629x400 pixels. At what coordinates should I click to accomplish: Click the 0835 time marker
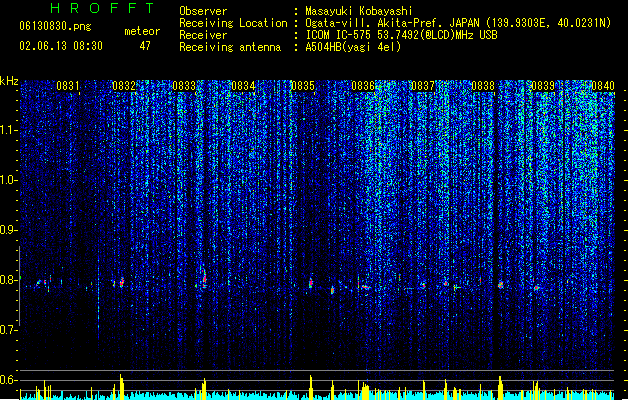[303, 86]
